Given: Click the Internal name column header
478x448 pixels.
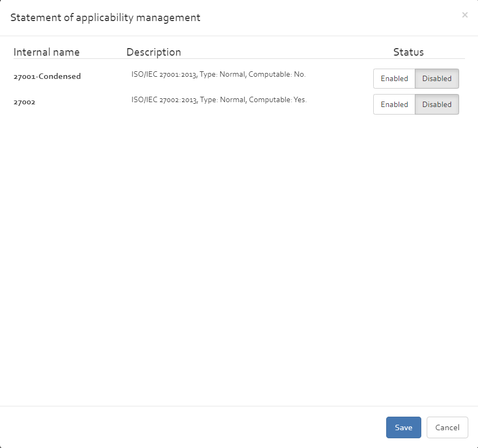Looking at the screenshot, I should (46, 52).
